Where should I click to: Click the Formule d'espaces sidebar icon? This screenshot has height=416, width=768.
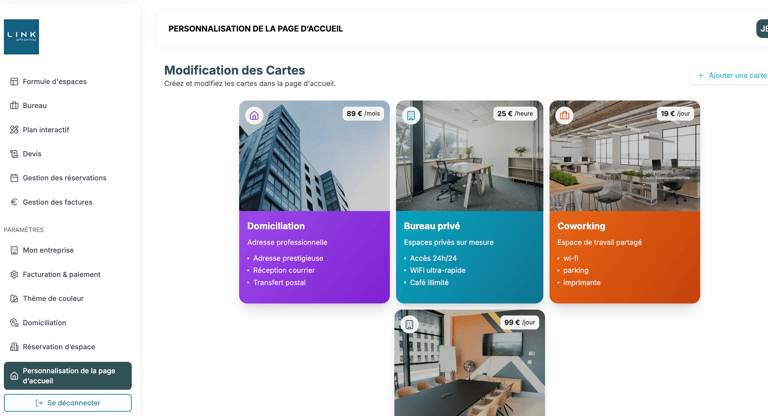pos(14,81)
